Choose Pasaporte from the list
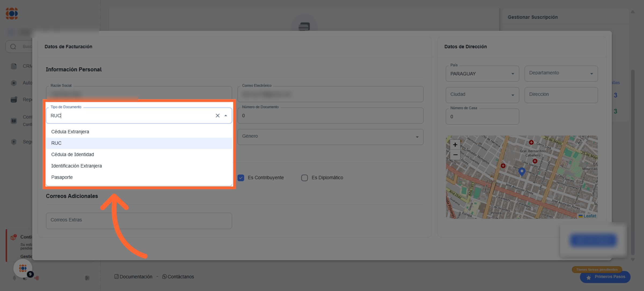Image resolution: width=644 pixels, height=291 pixels. coord(62,177)
